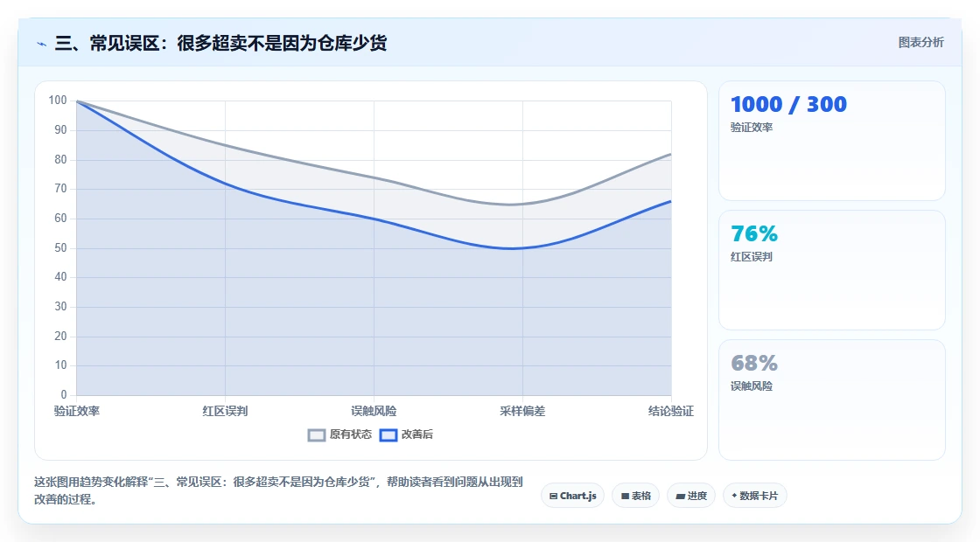Select the 进度 tag chip
This screenshot has height=542, width=980.
coord(691,496)
